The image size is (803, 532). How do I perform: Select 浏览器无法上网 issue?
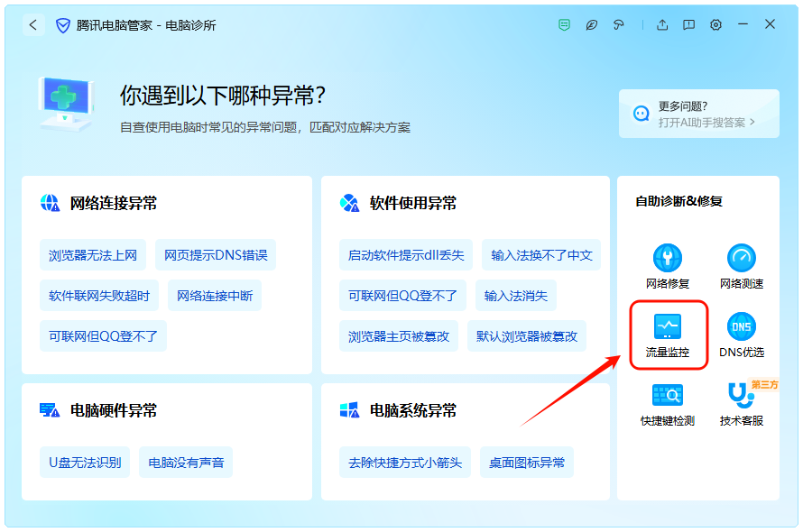(x=93, y=255)
